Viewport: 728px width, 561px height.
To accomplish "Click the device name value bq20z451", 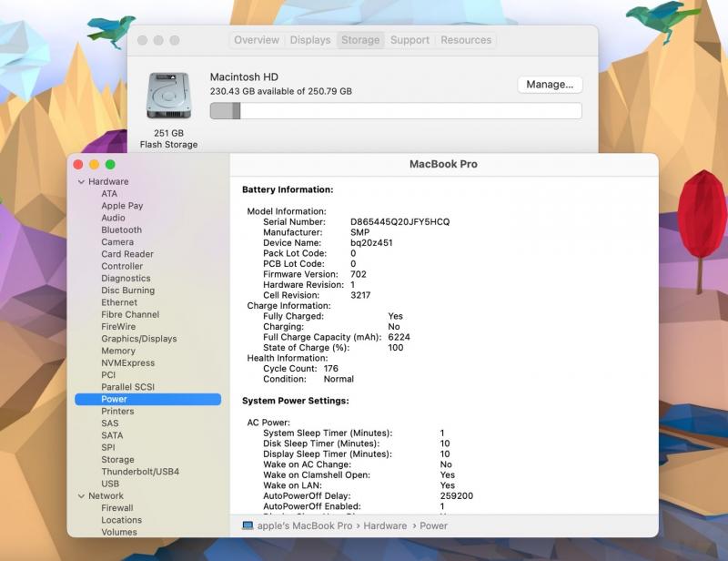I will [x=371, y=242].
